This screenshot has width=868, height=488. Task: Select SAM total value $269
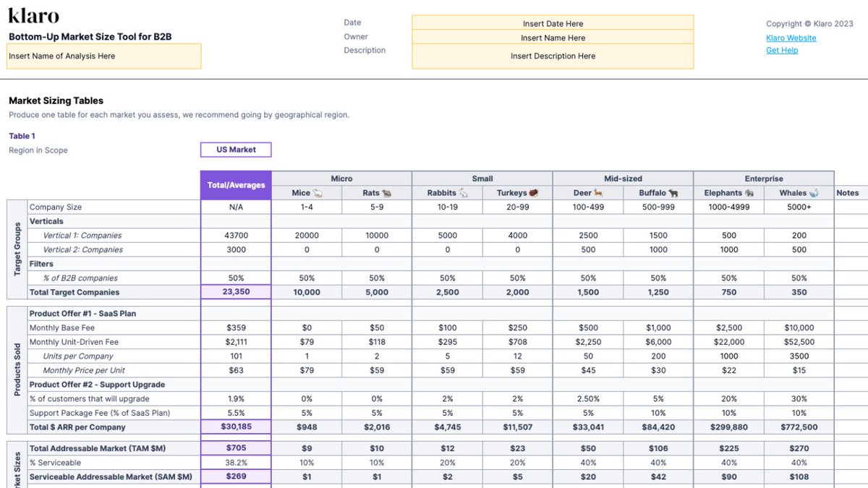point(236,477)
